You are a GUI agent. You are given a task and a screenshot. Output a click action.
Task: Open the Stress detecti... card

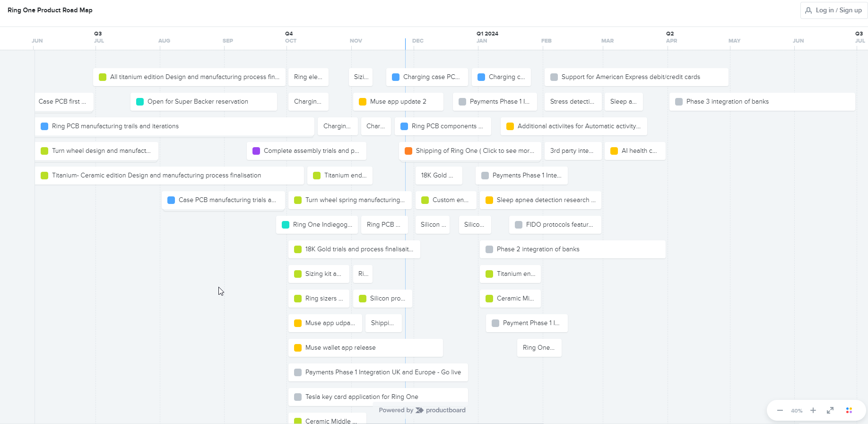(x=573, y=102)
